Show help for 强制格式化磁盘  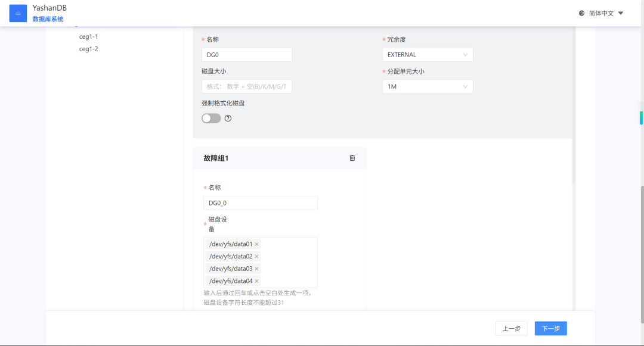(x=228, y=119)
